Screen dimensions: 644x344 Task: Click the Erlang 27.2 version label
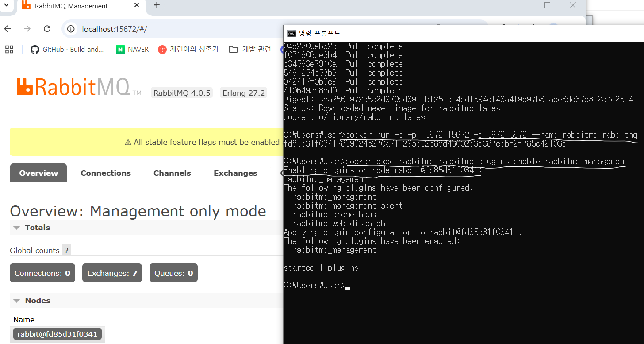tap(243, 93)
